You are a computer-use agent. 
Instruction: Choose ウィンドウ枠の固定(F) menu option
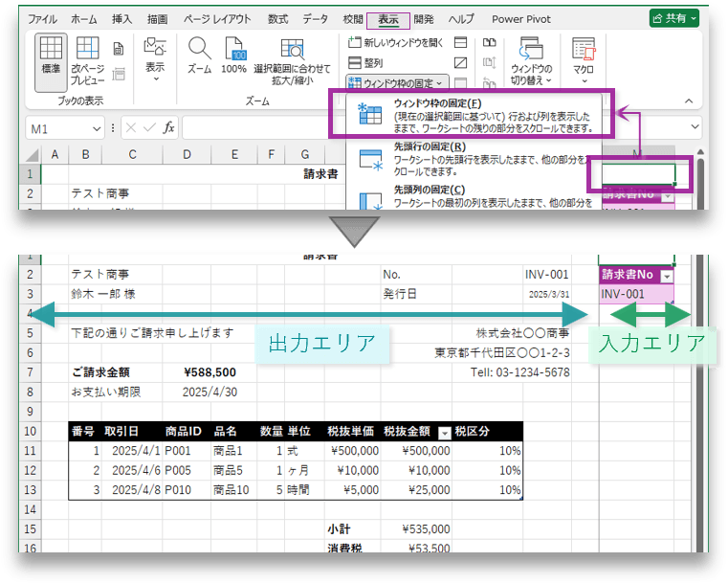[x=474, y=114]
